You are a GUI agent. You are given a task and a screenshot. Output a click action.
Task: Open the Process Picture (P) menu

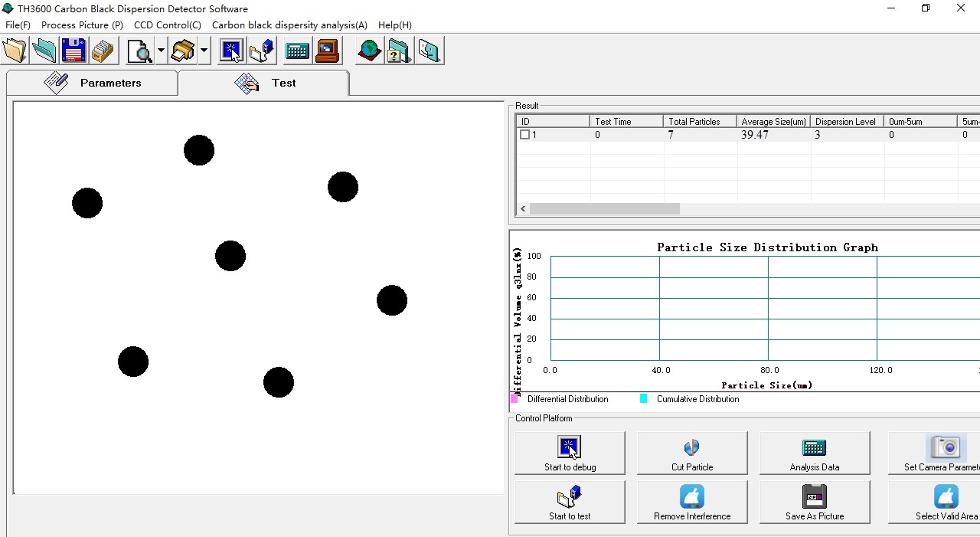coord(82,25)
